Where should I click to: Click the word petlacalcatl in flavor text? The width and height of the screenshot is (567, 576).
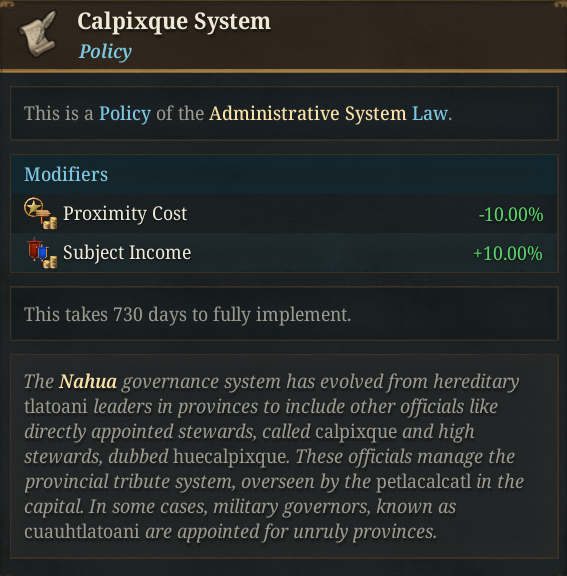pyautogui.click(x=423, y=482)
